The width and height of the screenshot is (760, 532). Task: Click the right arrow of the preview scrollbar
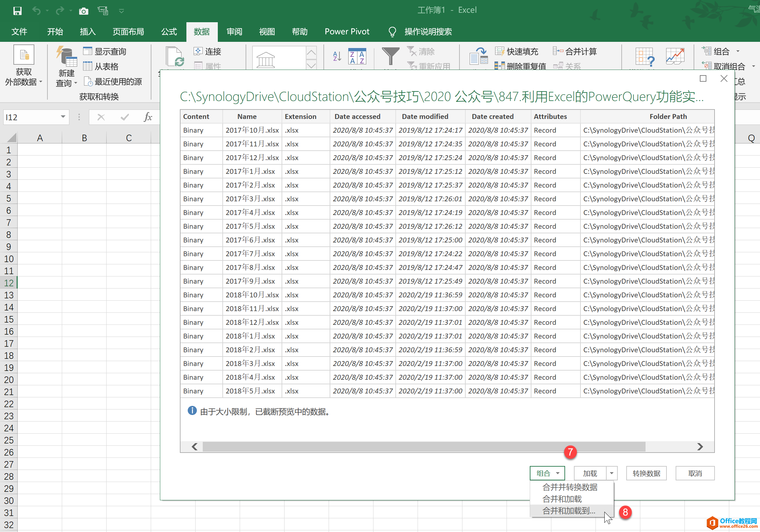point(700,447)
